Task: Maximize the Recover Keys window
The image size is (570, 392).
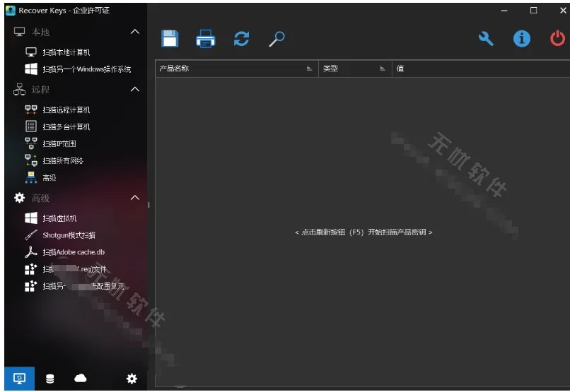Action: [534, 10]
